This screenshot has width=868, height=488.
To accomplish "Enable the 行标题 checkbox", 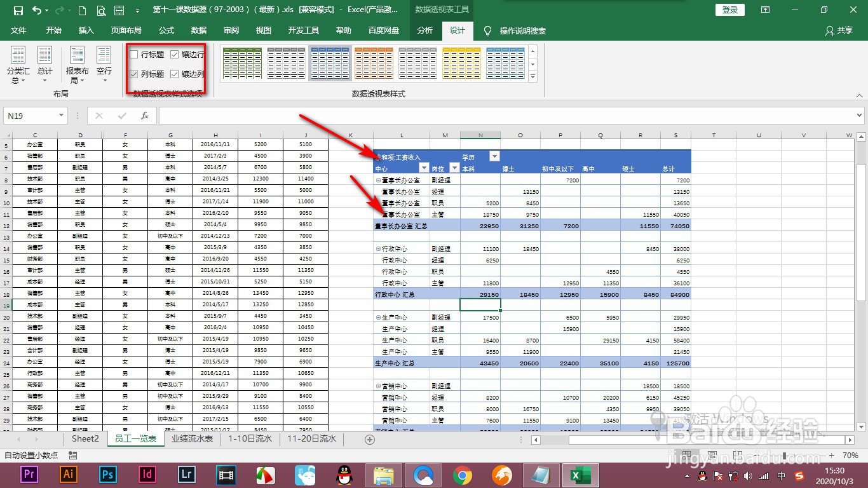I will [134, 55].
